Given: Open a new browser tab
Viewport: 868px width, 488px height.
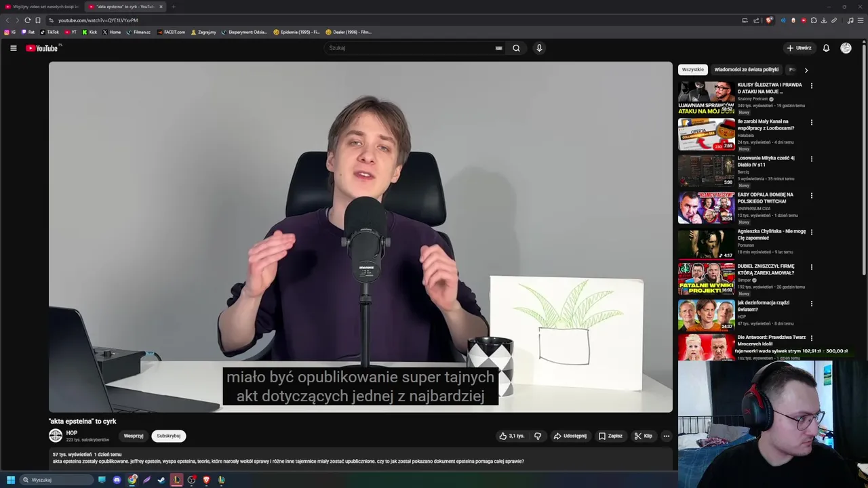Looking at the screenshot, I should 173,7.
